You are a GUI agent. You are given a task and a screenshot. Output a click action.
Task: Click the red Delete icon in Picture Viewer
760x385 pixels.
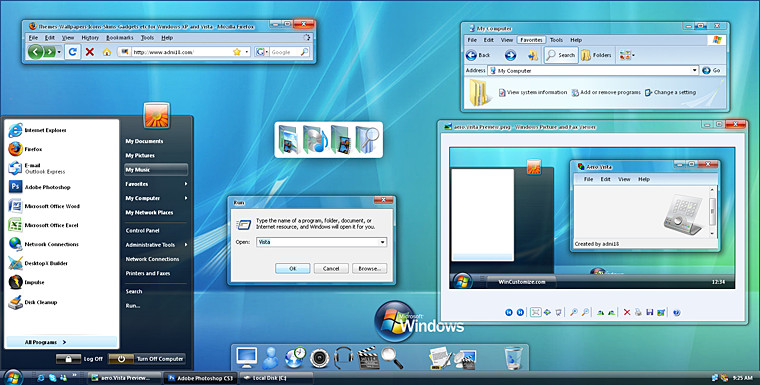pyautogui.click(x=627, y=312)
